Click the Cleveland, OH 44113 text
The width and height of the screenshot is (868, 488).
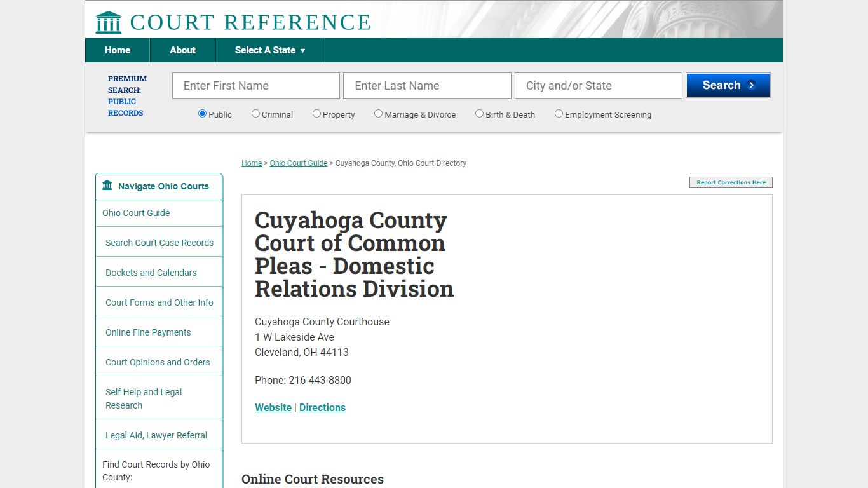click(x=302, y=352)
